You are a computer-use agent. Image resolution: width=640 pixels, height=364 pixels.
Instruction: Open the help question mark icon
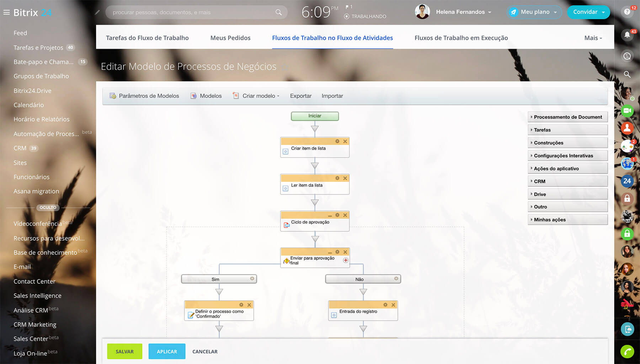627,12
